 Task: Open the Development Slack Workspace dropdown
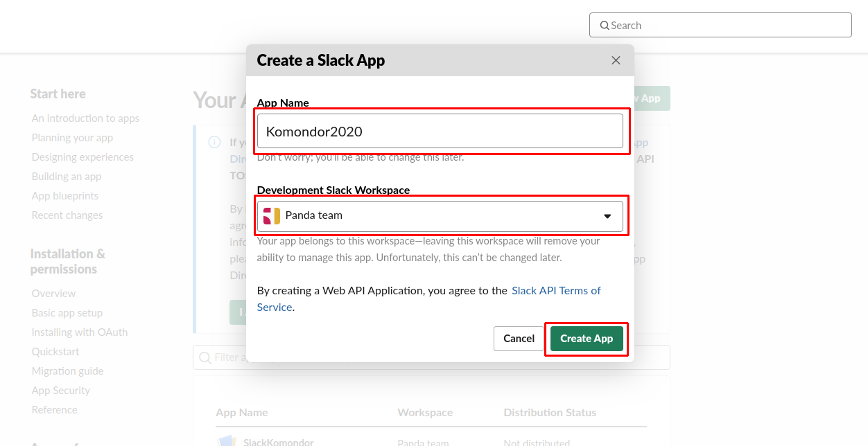440,215
